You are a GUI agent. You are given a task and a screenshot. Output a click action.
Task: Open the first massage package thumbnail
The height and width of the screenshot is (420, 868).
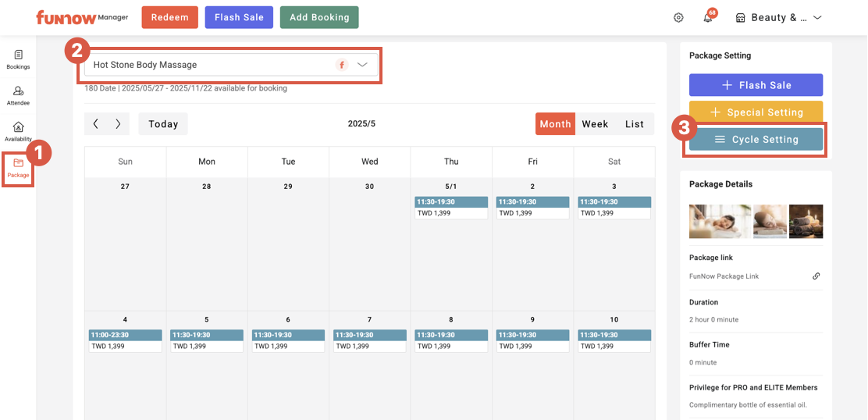pos(720,221)
